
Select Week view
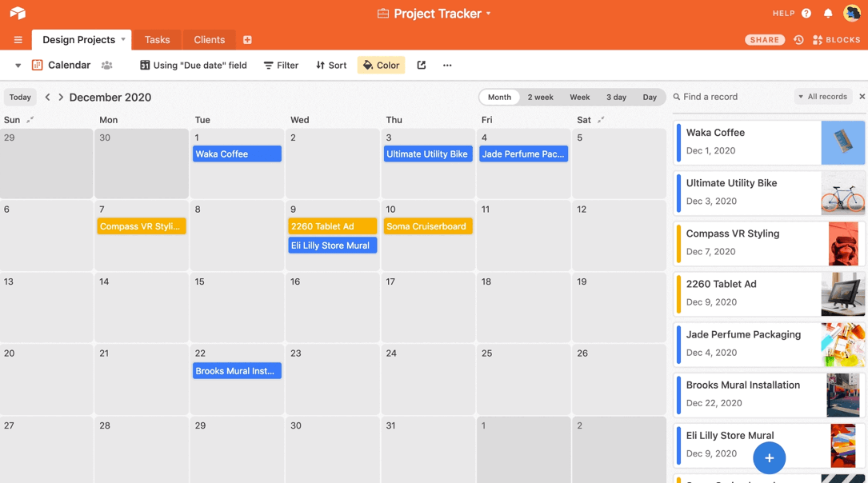click(579, 98)
